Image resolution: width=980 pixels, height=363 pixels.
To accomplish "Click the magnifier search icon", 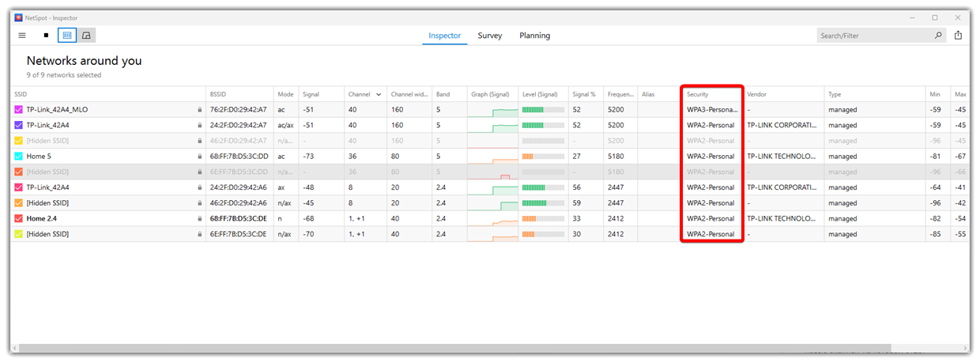I will [x=937, y=36].
